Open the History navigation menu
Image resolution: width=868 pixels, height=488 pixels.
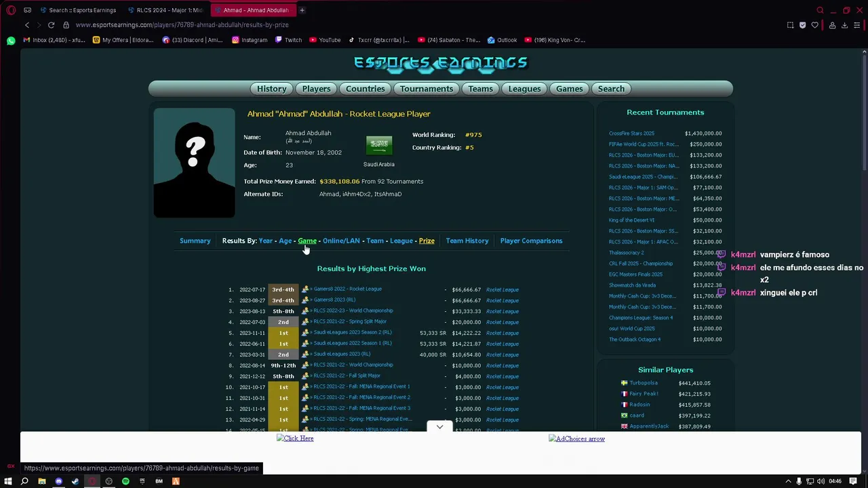pyautogui.click(x=271, y=89)
